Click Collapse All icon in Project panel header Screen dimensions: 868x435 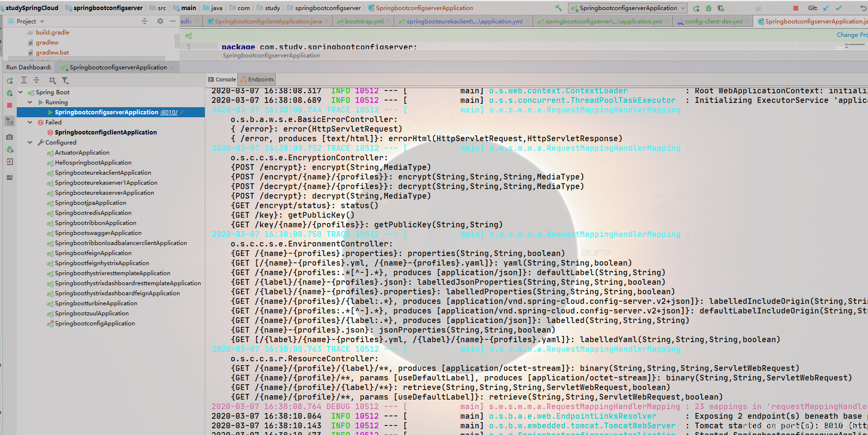(x=145, y=21)
